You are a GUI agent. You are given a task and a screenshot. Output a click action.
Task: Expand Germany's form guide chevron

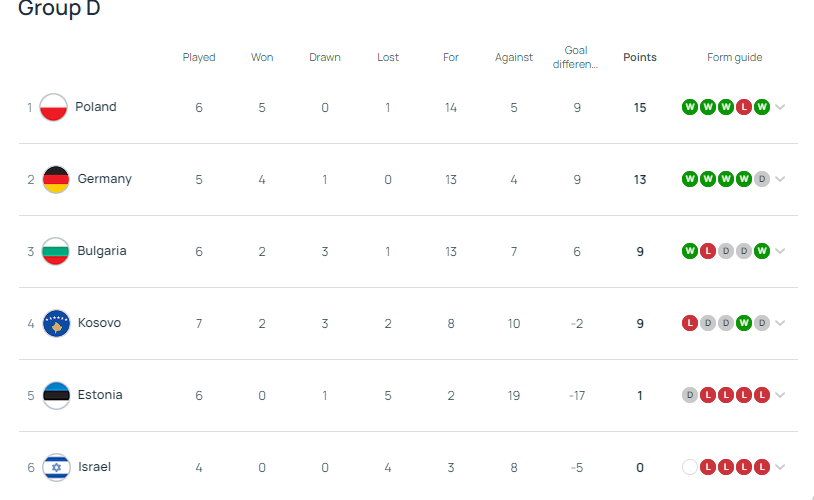[x=780, y=179]
